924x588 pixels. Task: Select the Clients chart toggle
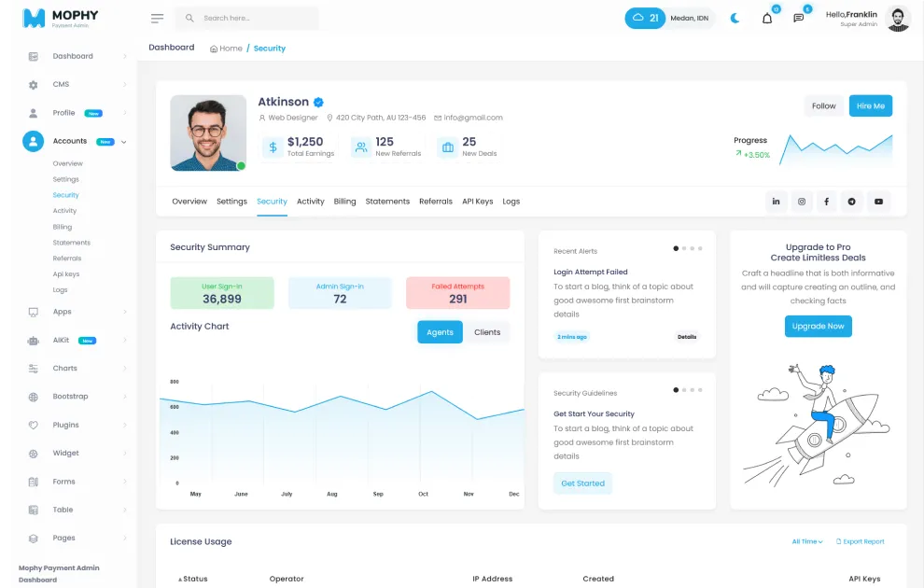[487, 332]
